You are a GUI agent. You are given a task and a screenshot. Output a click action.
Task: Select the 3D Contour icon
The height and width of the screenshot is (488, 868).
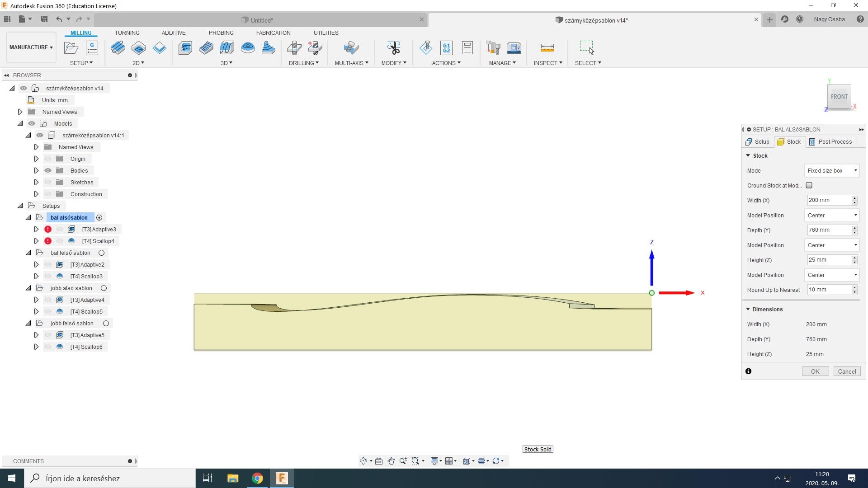[x=248, y=47]
